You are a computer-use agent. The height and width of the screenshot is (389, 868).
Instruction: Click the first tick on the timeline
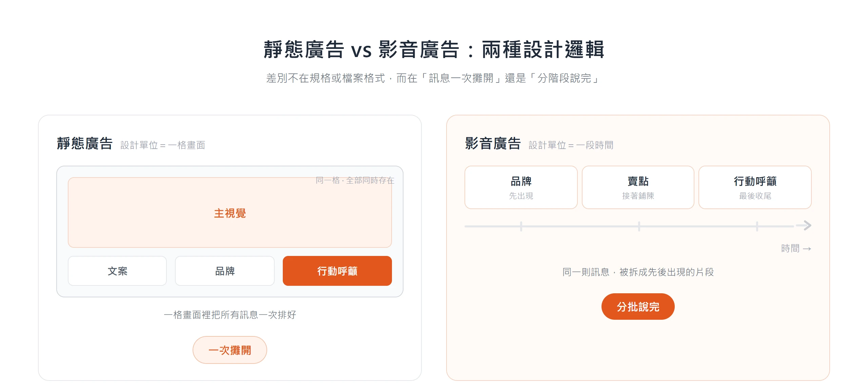click(521, 226)
